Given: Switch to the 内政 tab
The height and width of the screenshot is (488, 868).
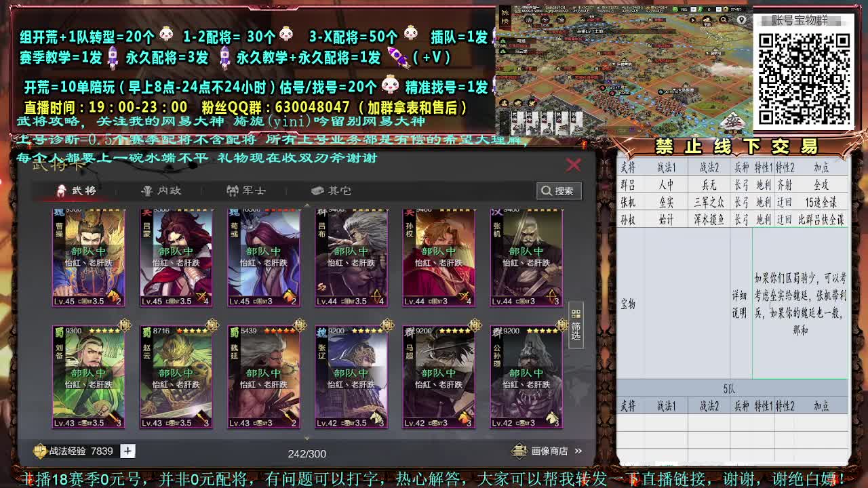Looking at the screenshot, I should (x=161, y=190).
